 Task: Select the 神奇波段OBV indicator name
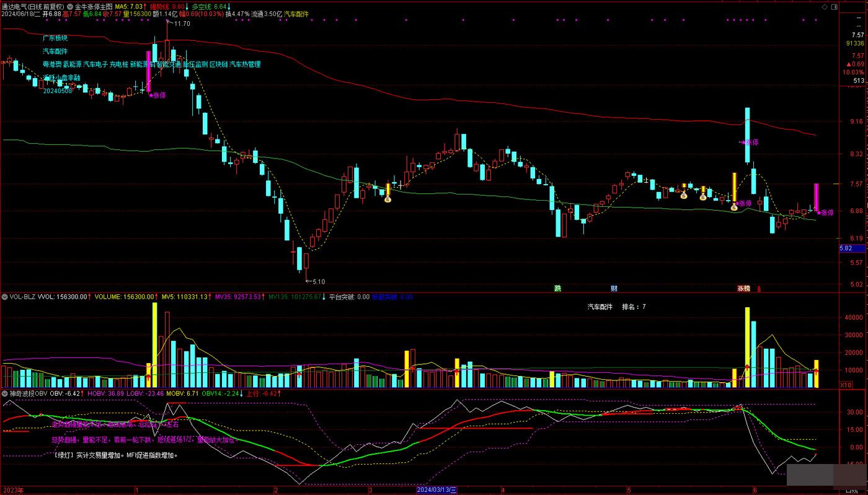click(x=28, y=393)
